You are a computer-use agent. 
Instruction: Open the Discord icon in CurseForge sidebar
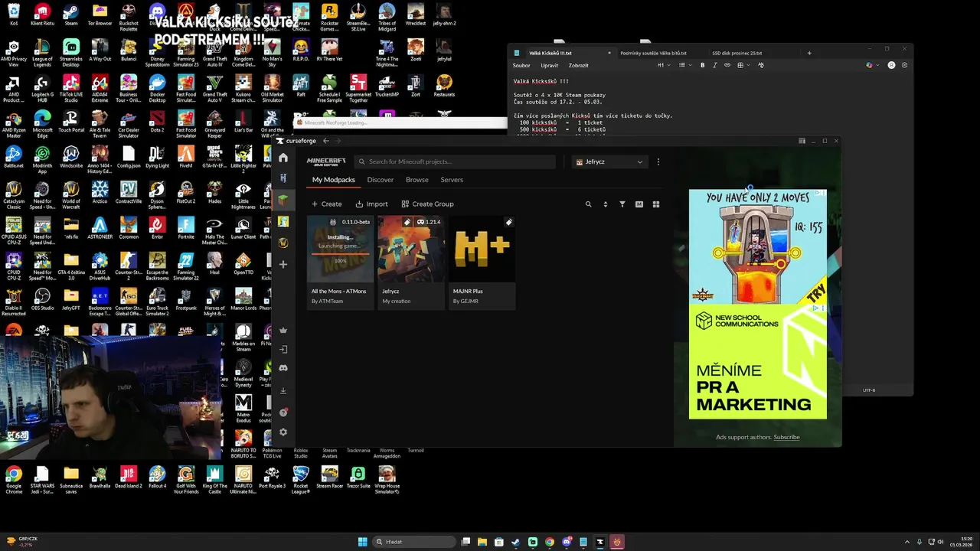pyautogui.click(x=283, y=368)
